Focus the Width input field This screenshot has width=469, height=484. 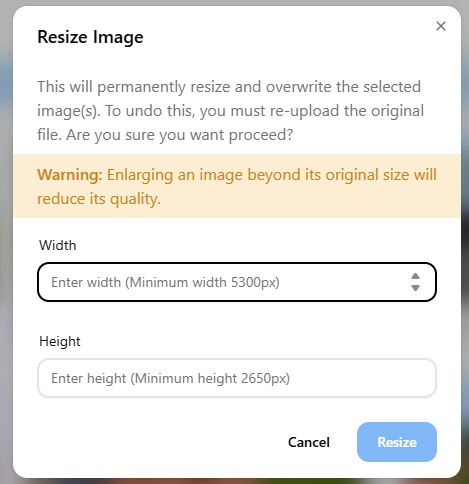pyautogui.click(x=237, y=282)
